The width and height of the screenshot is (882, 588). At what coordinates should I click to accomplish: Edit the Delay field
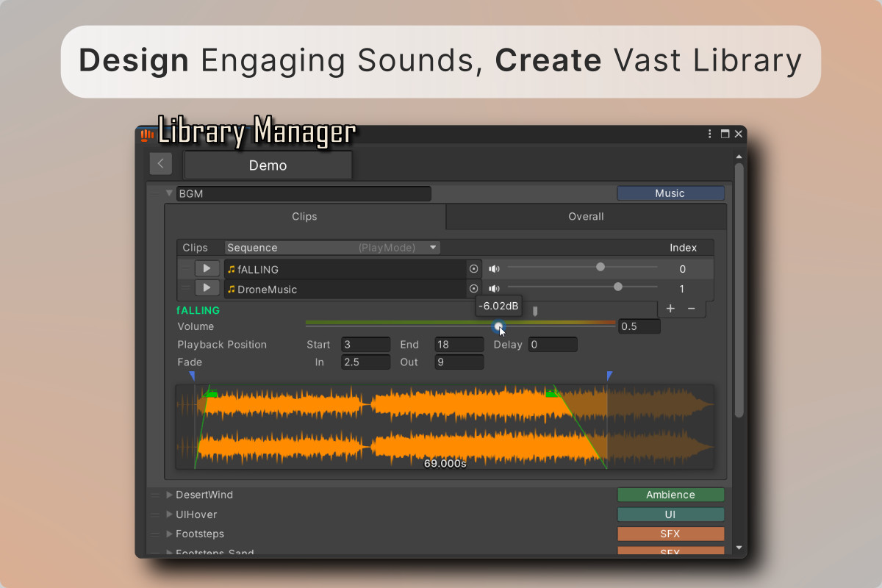(553, 345)
